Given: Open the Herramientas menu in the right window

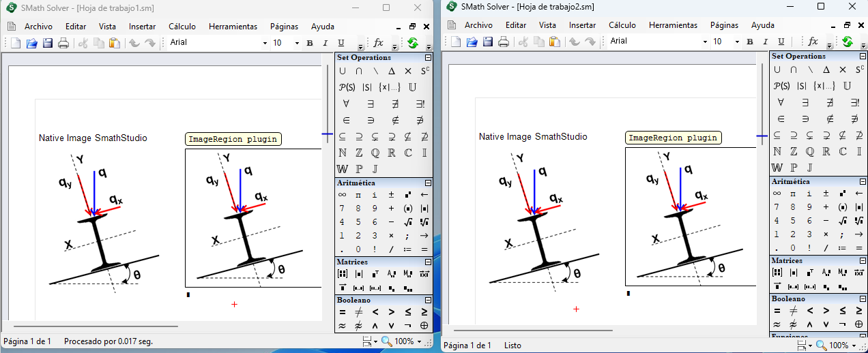Looking at the screenshot, I should 673,25.
